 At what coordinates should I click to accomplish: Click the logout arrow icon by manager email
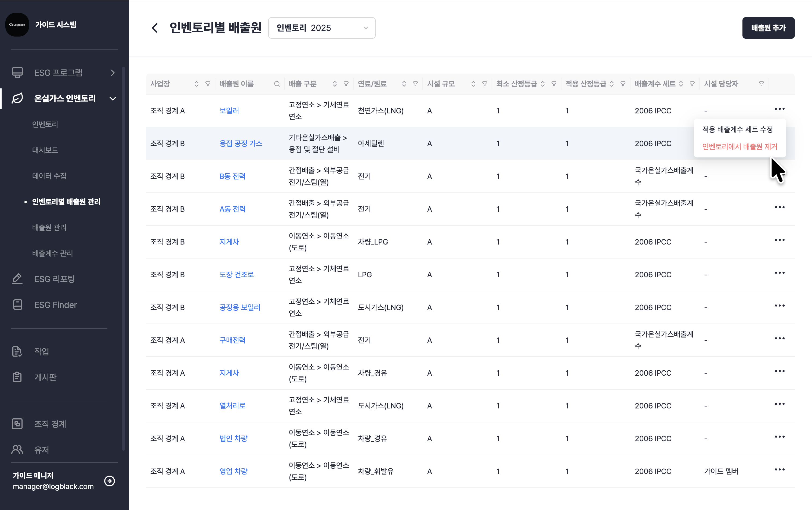[110, 481]
